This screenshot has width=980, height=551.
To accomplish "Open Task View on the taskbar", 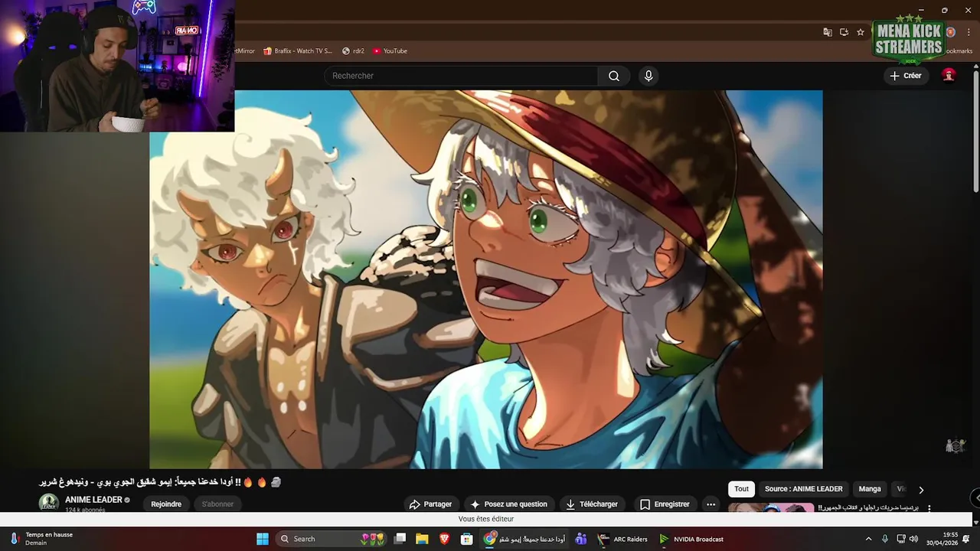I will 400,539.
